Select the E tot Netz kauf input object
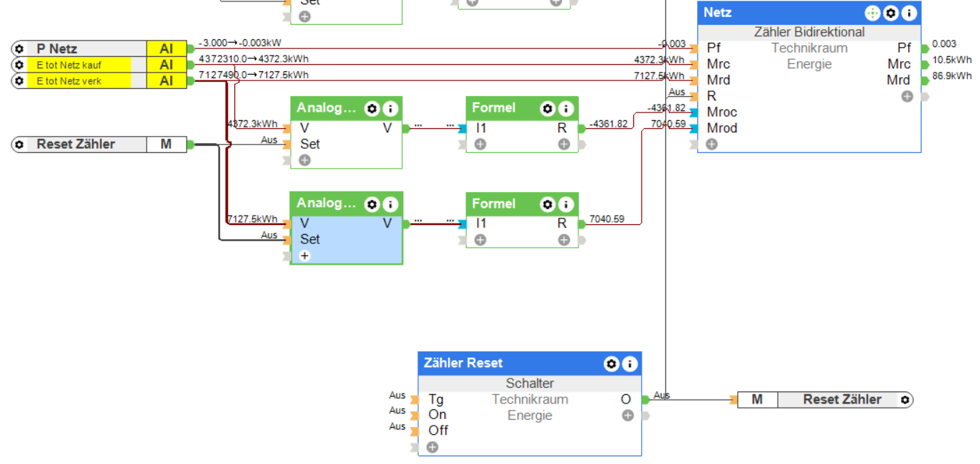This screenshot has height=464, width=980. 100,65
